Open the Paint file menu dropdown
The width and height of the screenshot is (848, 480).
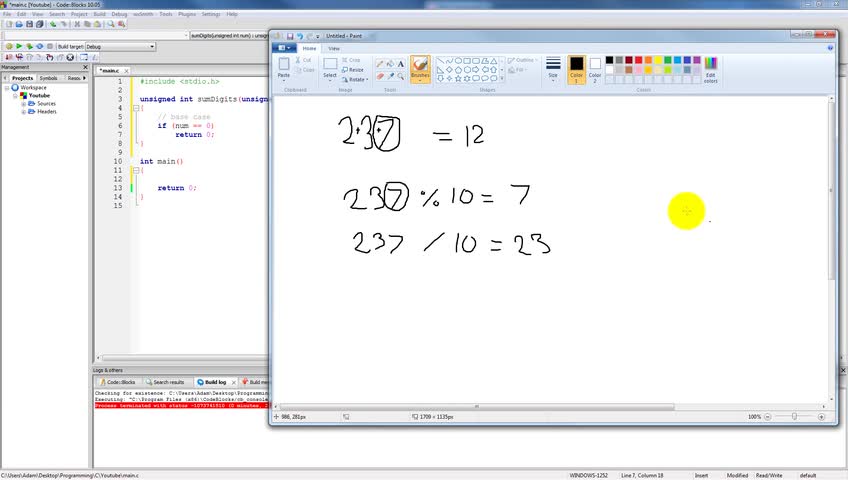click(283, 48)
